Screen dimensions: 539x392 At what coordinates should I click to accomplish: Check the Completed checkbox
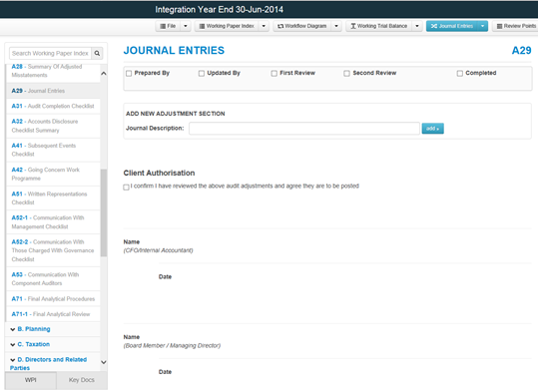459,73
